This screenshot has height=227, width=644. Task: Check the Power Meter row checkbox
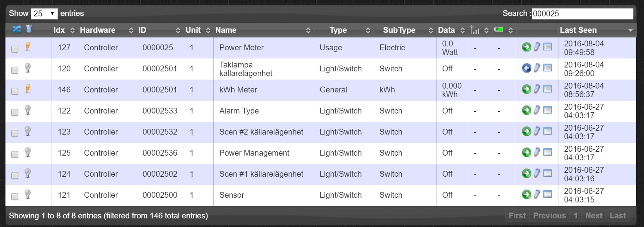point(15,49)
